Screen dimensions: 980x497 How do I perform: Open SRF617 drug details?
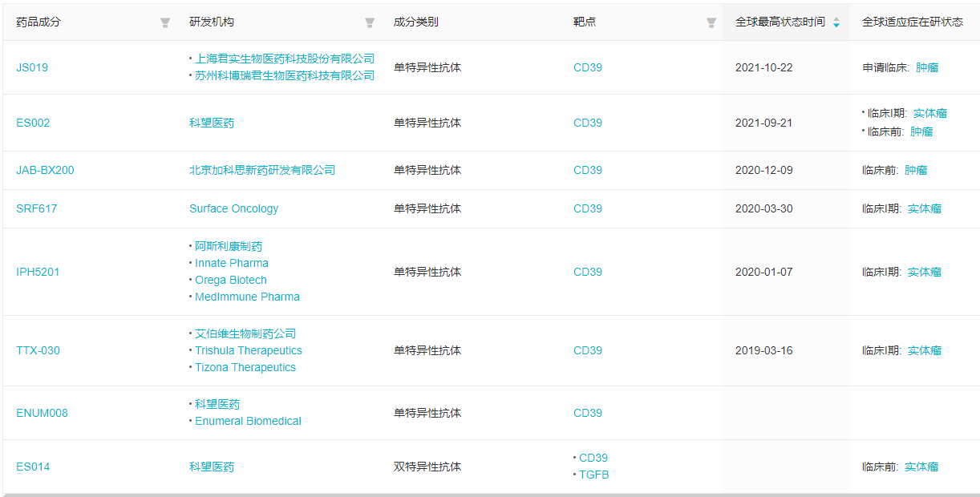36,208
